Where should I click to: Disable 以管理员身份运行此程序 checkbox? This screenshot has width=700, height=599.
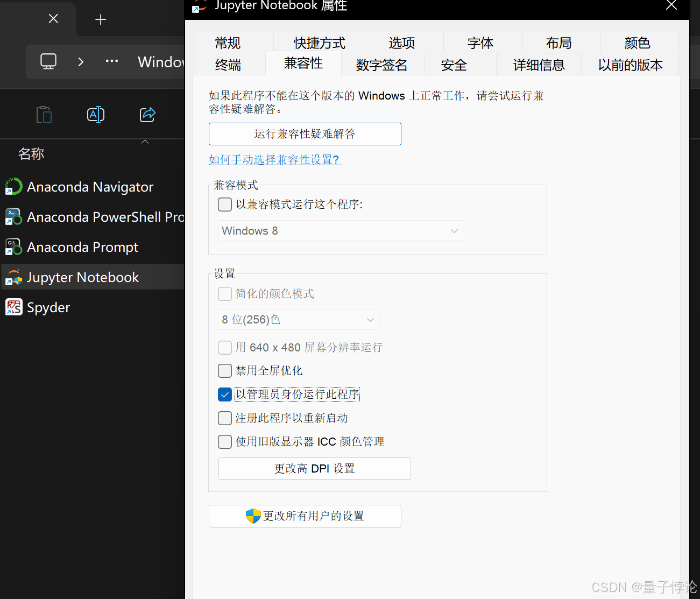click(x=224, y=394)
